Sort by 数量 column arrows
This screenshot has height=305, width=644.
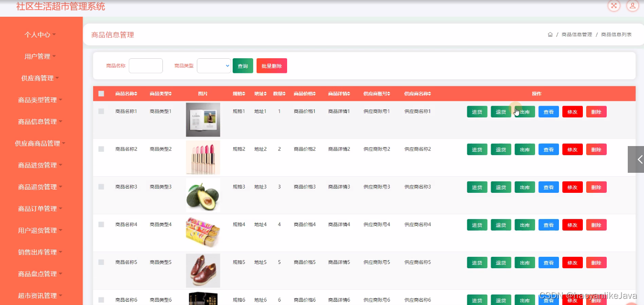[284, 94]
